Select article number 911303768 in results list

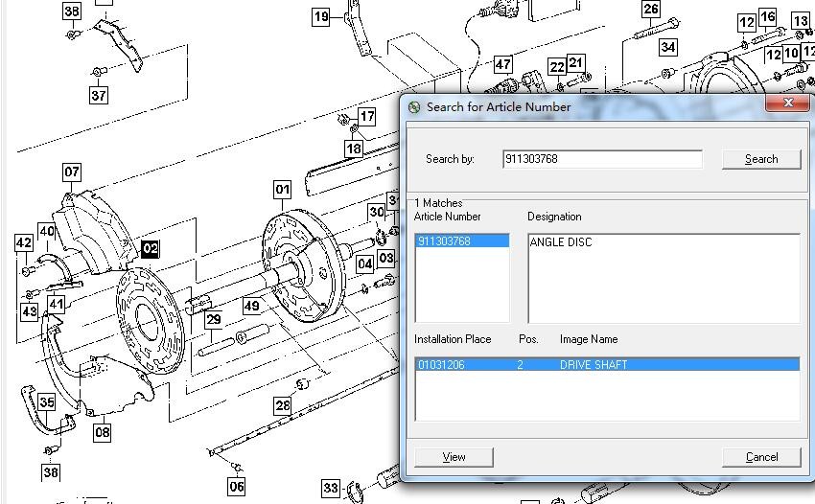pyautogui.click(x=462, y=241)
